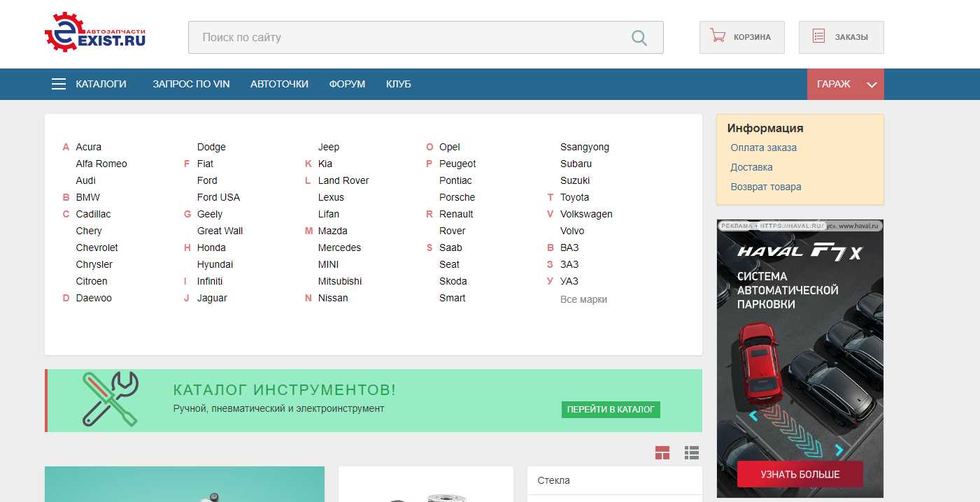Open the Форум menu item

click(x=347, y=84)
